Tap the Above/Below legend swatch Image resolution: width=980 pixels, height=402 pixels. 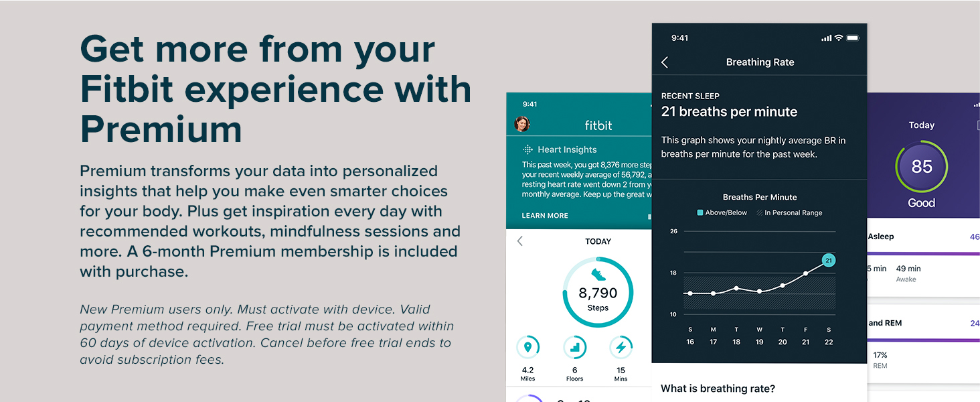click(x=700, y=213)
